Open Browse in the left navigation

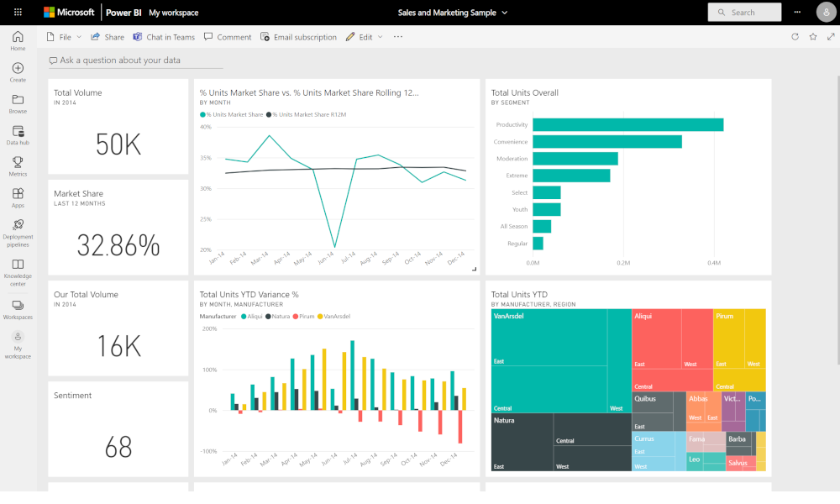(x=18, y=104)
